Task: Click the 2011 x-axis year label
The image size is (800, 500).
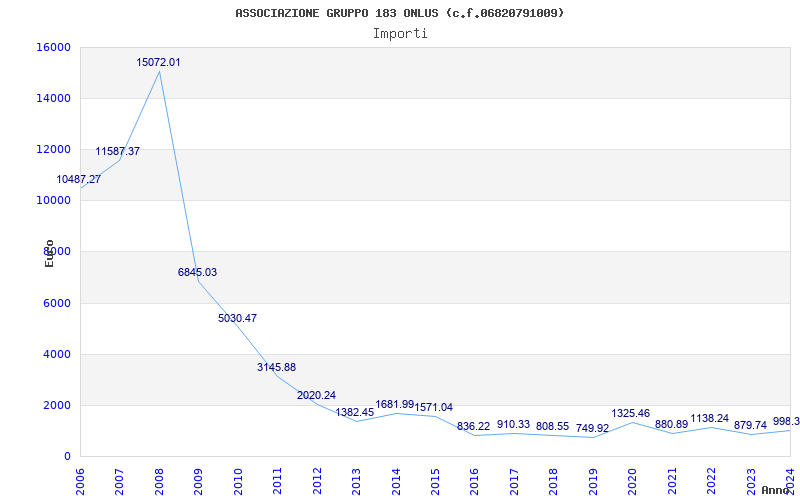Action: click(x=278, y=481)
